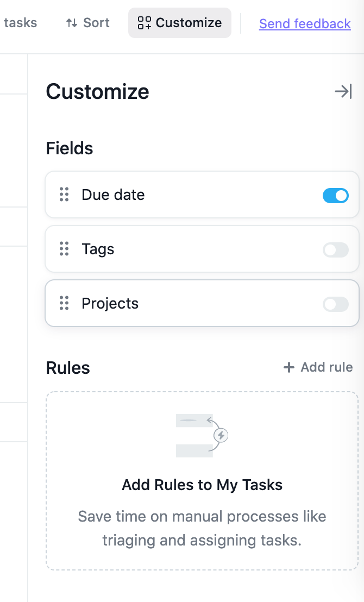Enable the Projects field toggle
The width and height of the screenshot is (364, 602).
coord(336,304)
